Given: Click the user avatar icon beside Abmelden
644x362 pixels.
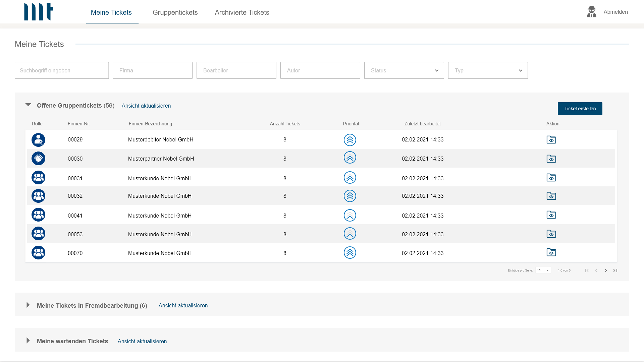Looking at the screenshot, I should (x=592, y=12).
